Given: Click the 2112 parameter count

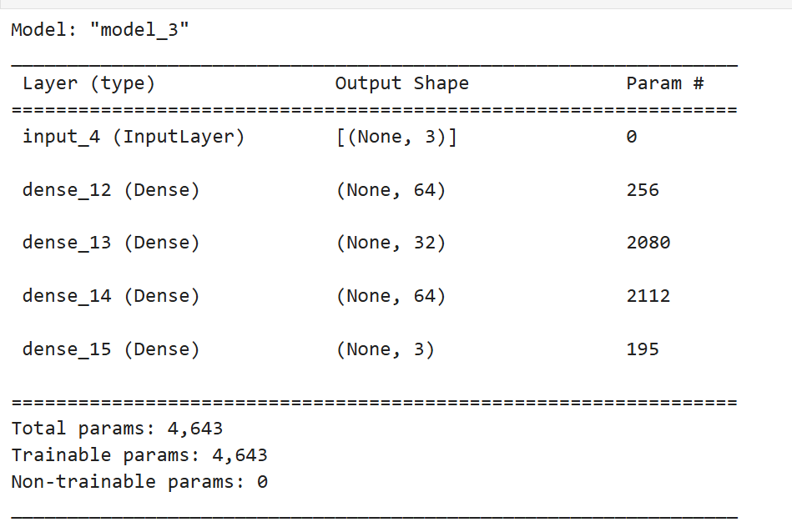Looking at the screenshot, I should [x=648, y=296].
